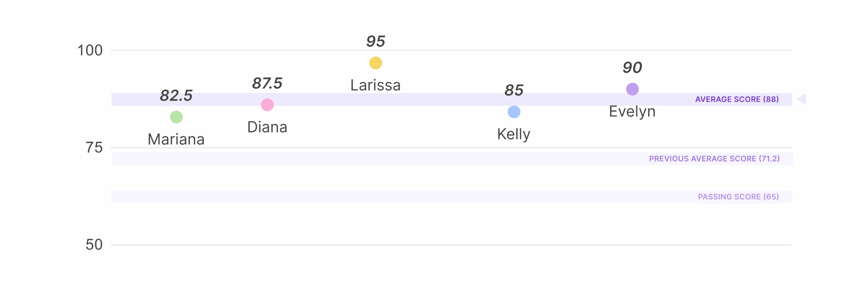This screenshot has height=285, width=868.
Task: Click the Mariana name label
Action: [x=176, y=140]
